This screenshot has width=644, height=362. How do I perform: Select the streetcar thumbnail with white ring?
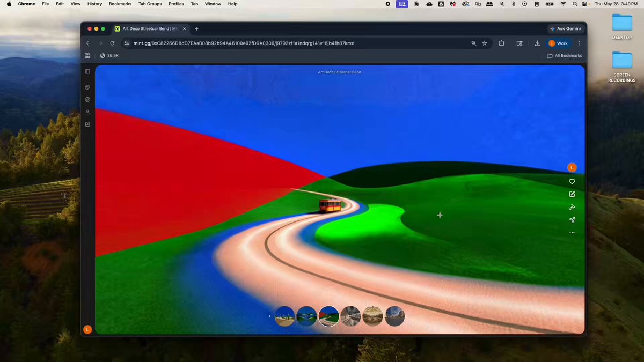tap(328, 316)
